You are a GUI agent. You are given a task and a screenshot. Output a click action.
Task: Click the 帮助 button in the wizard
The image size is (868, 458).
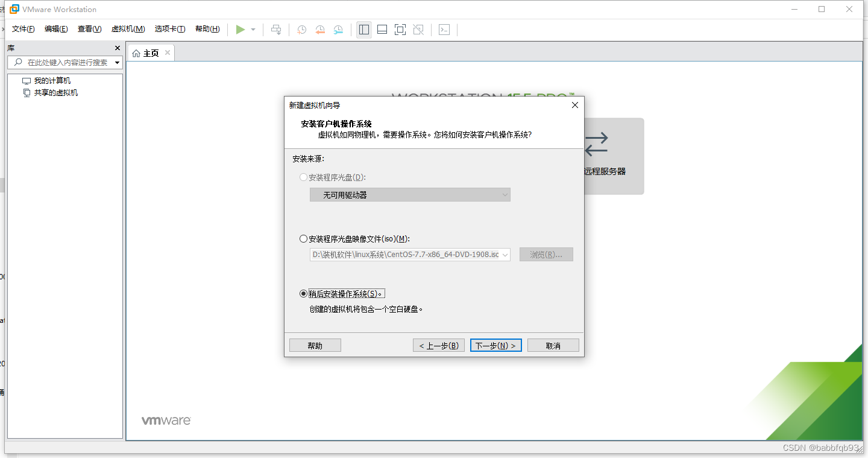315,345
